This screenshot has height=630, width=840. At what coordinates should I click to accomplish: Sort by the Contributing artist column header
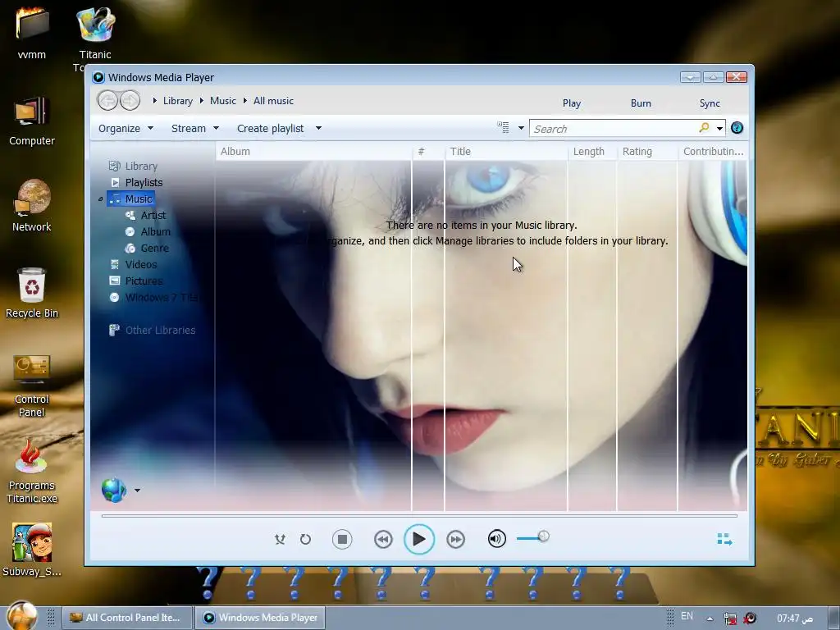pyautogui.click(x=713, y=152)
